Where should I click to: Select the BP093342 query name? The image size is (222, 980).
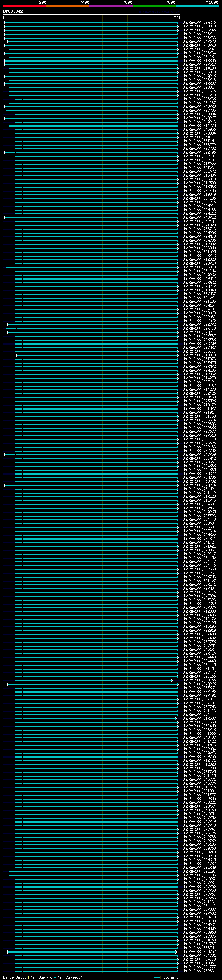coord(13,11)
